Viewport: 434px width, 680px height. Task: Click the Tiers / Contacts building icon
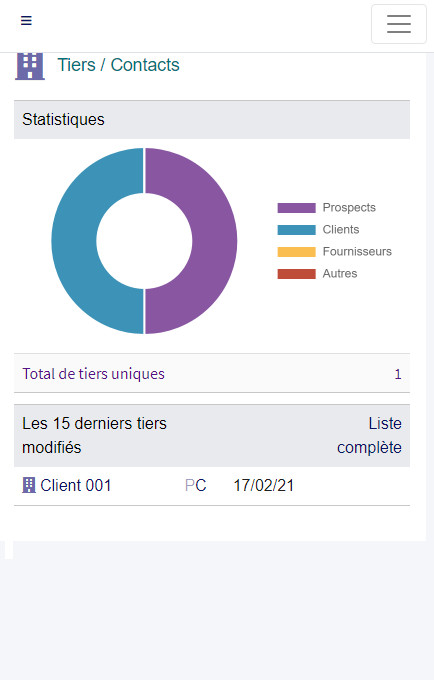point(30,66)
